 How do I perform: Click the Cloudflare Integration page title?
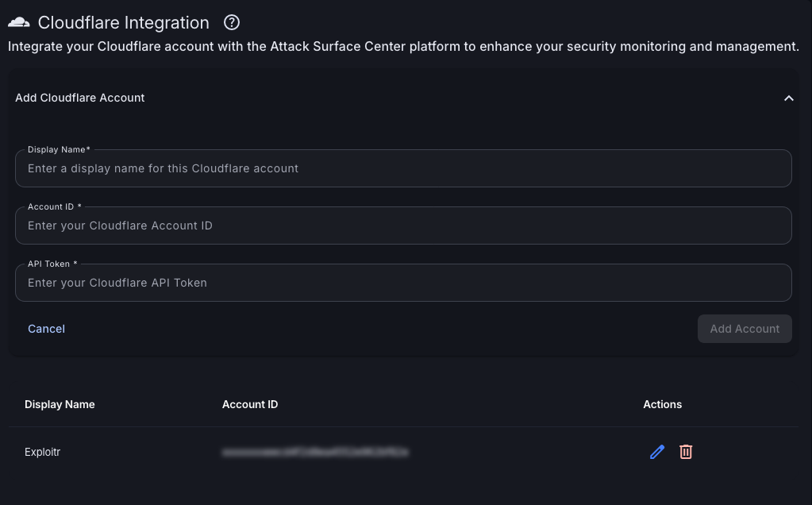(124, 22)
